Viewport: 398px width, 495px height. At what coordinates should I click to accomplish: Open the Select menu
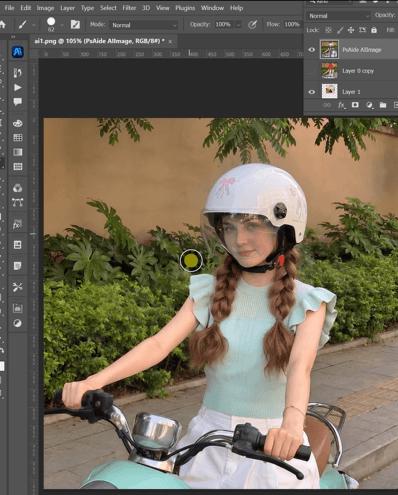(x=108, y=8)
